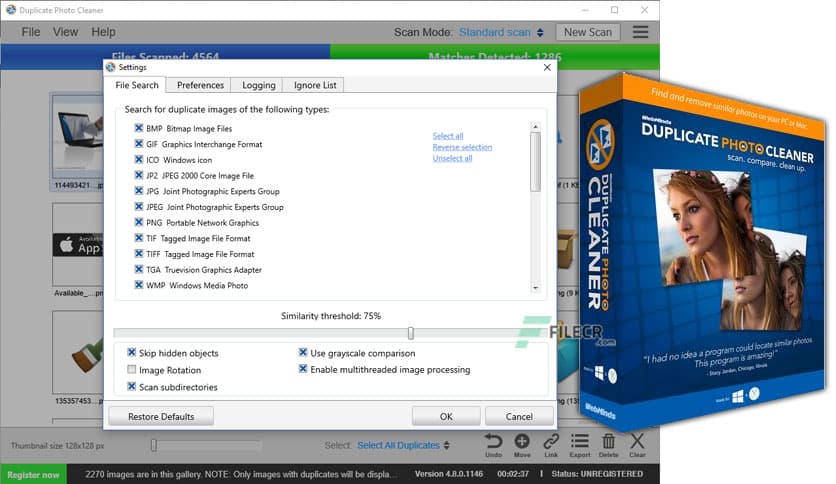Click the Cancel button
Image resolution: width=836 pixels, height=484 pixels.
click(x=519, y=416)
